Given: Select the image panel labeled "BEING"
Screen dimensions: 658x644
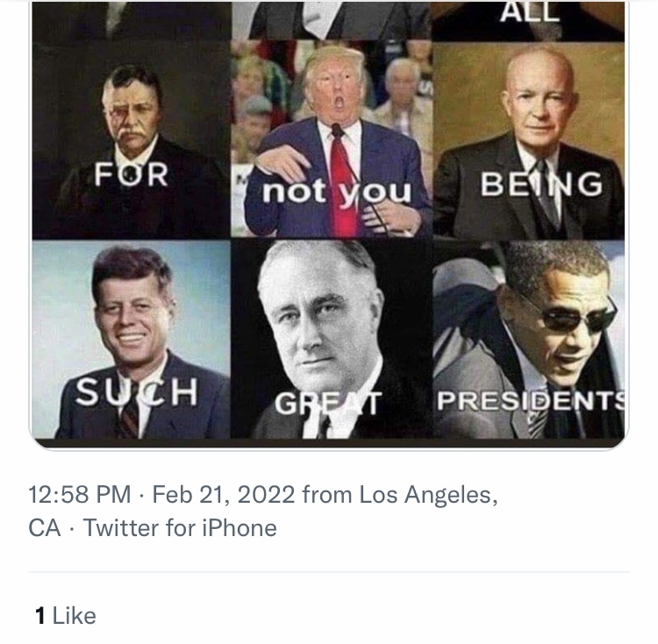Looking at the screenshot, I should click(529, 140).
